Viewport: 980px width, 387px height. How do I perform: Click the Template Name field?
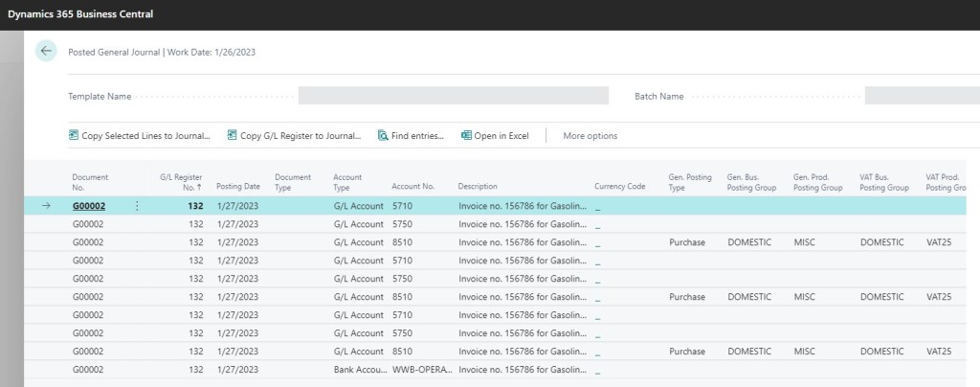pyautogui.click(x=453, y=96)
